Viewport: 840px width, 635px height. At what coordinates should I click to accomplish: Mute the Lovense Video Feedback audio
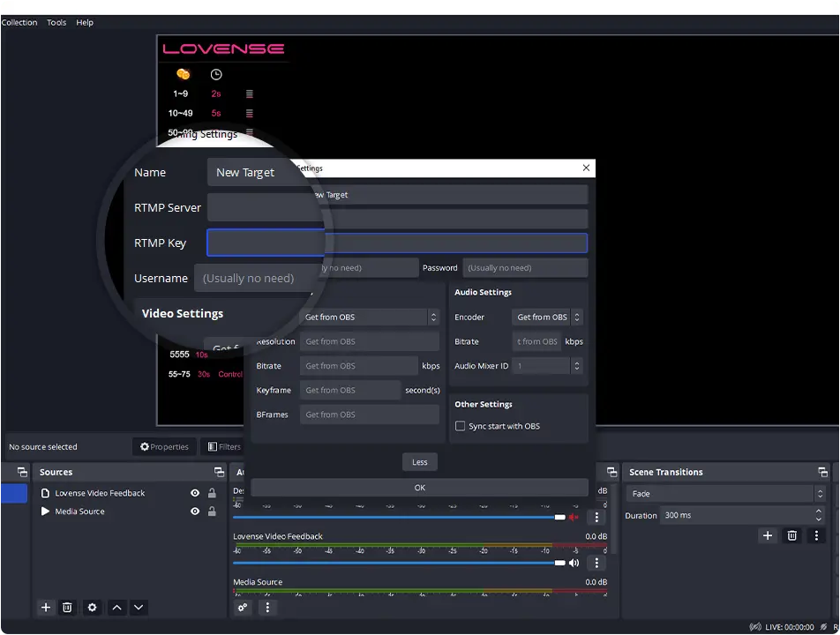[x=574, y=563]
